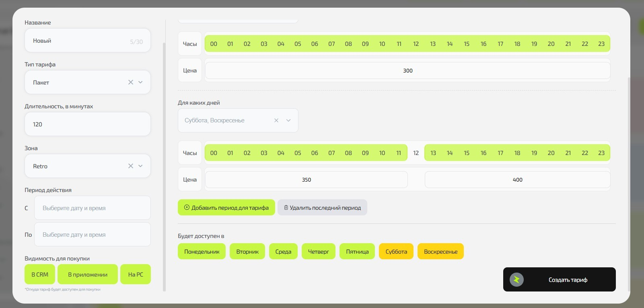Clear the Тип тарифа selection with X icon
Screen dimensions: 644x308
131,82
